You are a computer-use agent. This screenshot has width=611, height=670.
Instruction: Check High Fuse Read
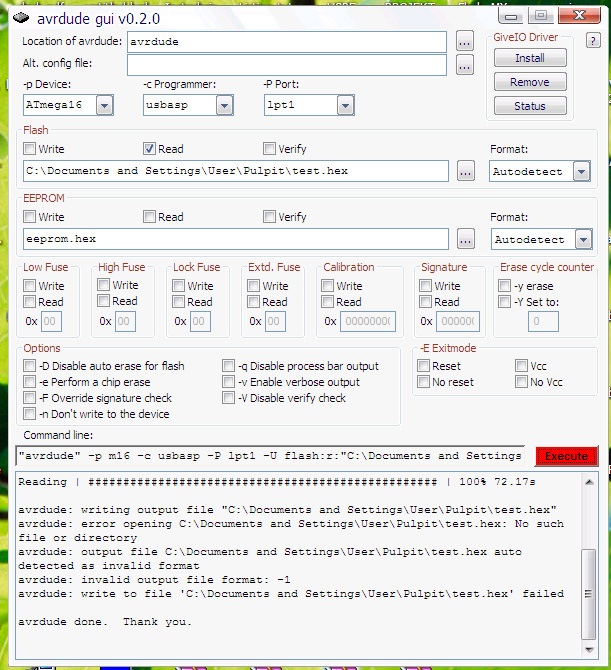103,301
